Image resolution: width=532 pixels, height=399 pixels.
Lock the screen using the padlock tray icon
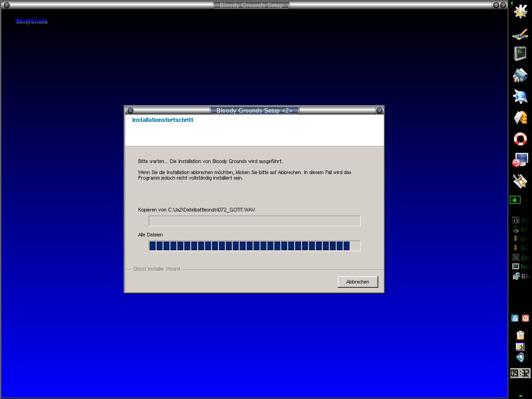514,318
